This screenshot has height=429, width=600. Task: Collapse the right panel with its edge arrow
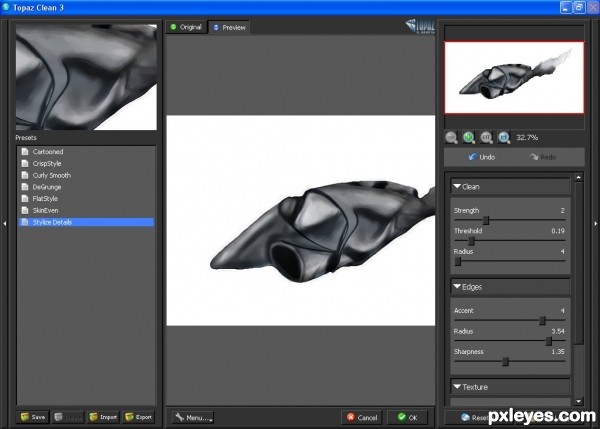(x=595, y=223)
